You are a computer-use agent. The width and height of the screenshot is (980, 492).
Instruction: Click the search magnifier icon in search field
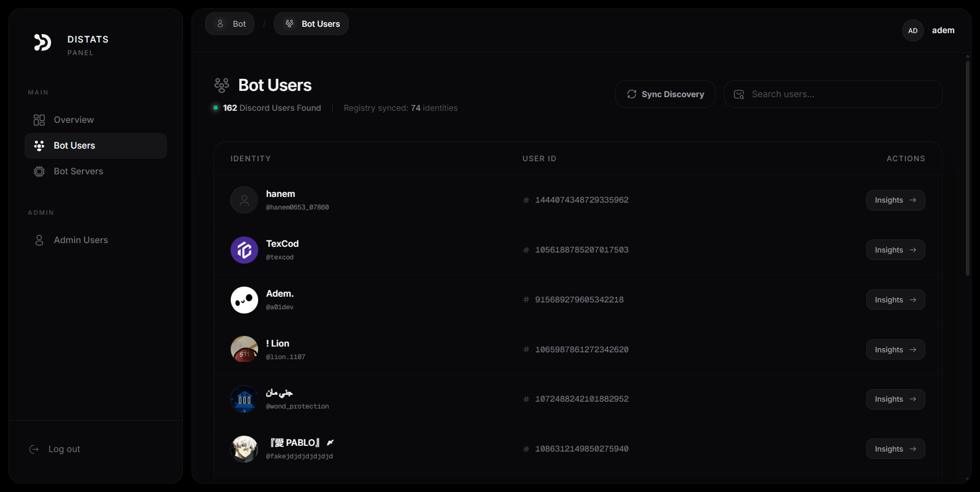pyautogui.click(x=739, y=94)
